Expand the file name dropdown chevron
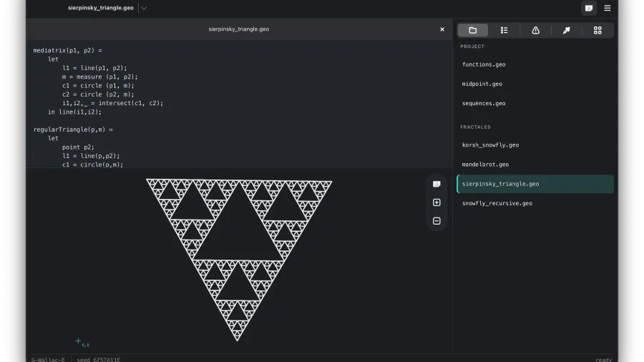The image size is (644, 362). coord(144,8)
